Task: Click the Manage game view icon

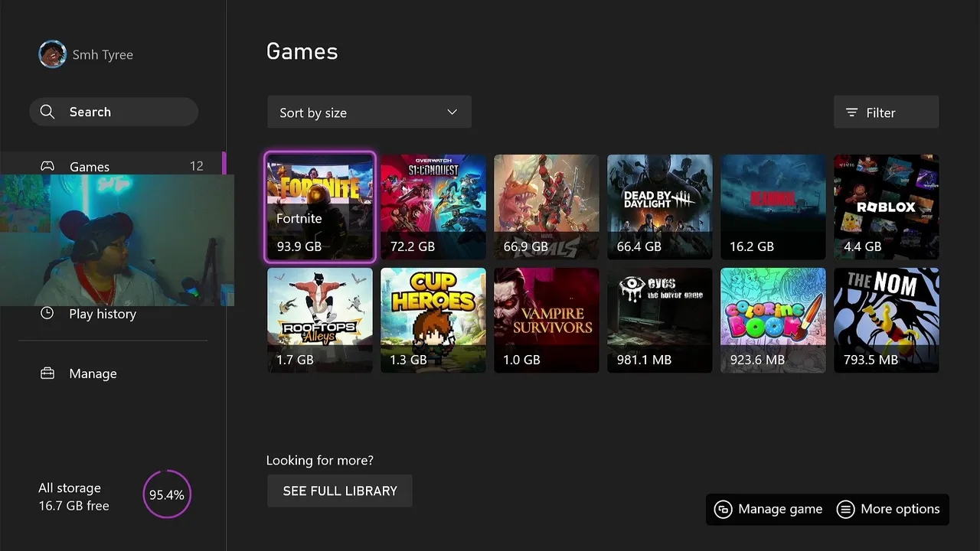Action: point(723,510)
